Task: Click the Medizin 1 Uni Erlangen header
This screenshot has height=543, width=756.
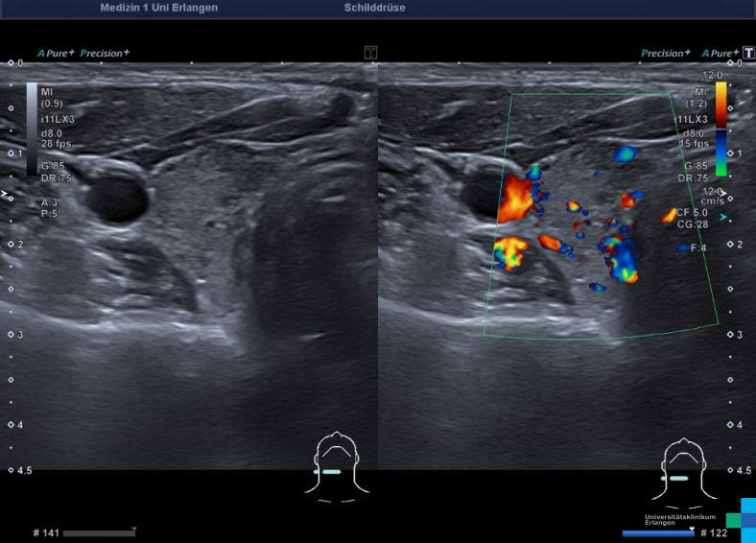Action: coord(158,8)
